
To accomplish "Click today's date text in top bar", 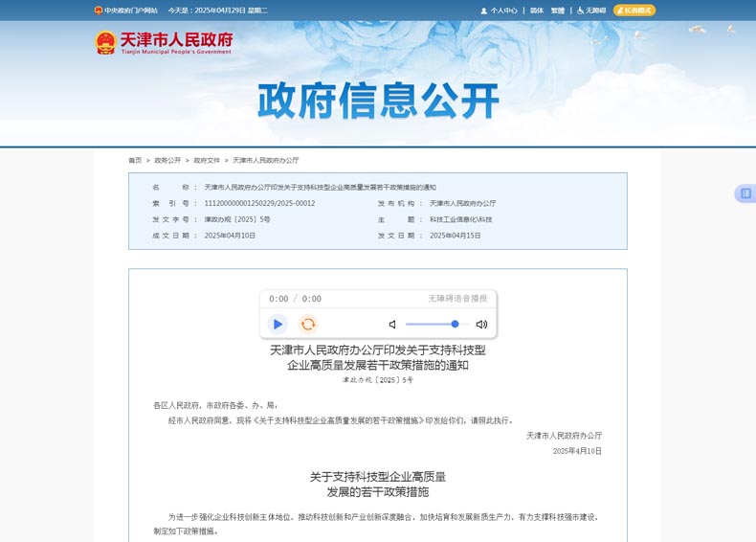I will (x=217, y=11).
